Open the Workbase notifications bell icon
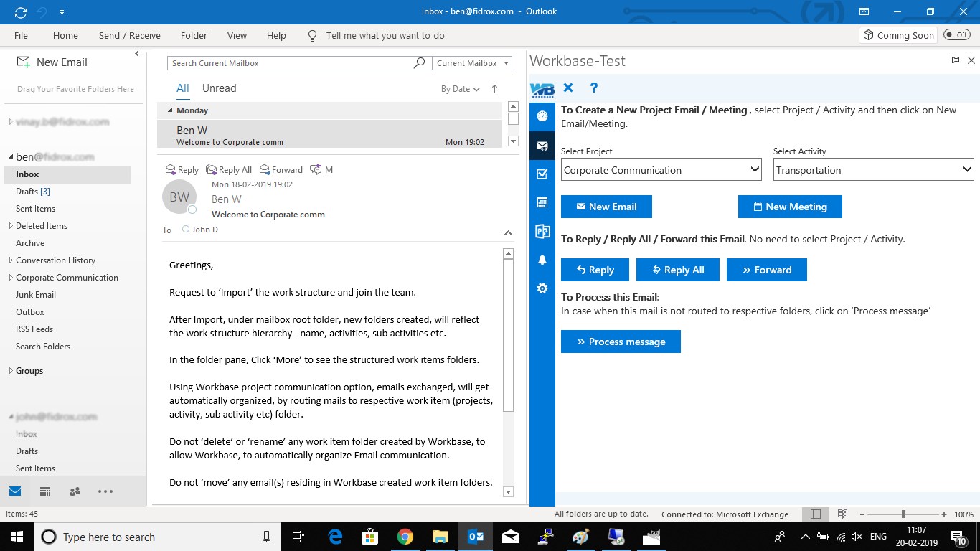 [542, 260]
